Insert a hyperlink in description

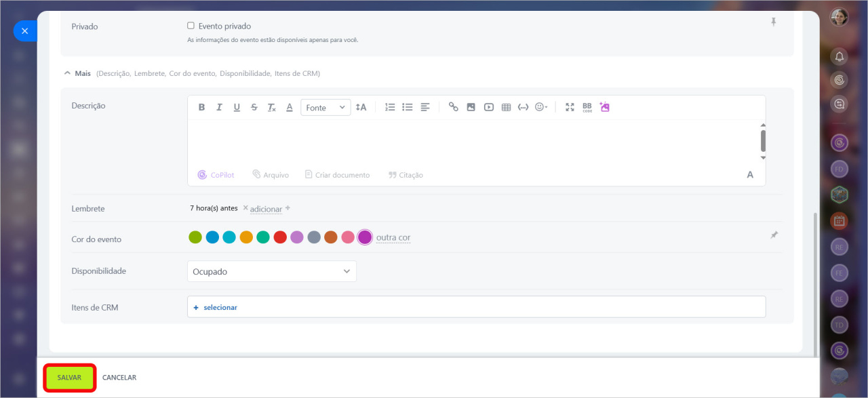pyautogui.click(x=454, y=107)
